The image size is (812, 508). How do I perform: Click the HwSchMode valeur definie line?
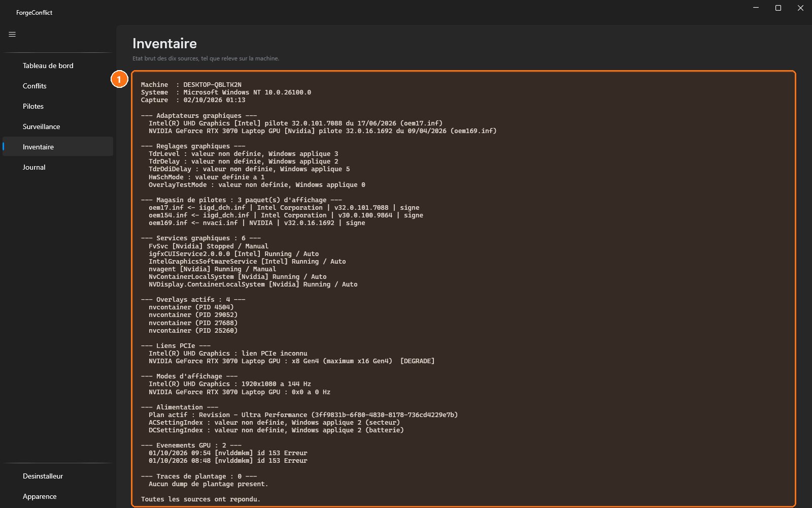click(x=207, y=177)
